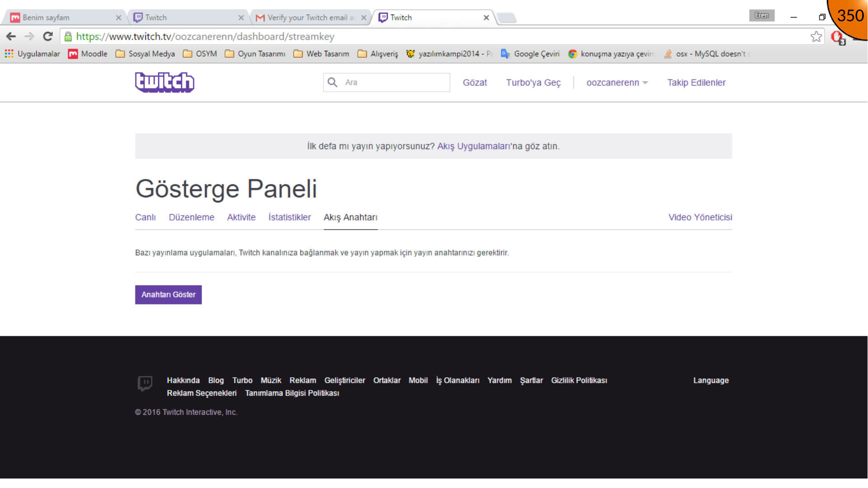Click the browser forward arrow
The image size is (868, 488).
point(29,37)
